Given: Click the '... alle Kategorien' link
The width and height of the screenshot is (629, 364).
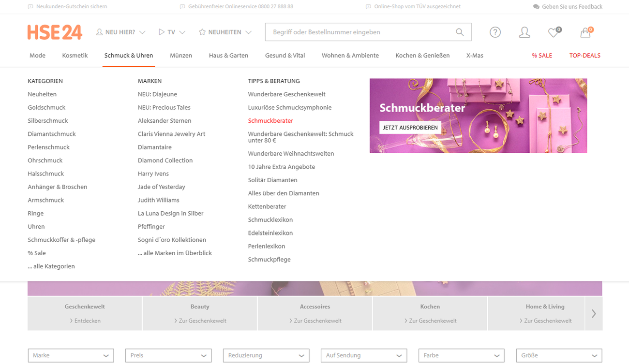Looking at the screenshot, I should click(51, 266).
